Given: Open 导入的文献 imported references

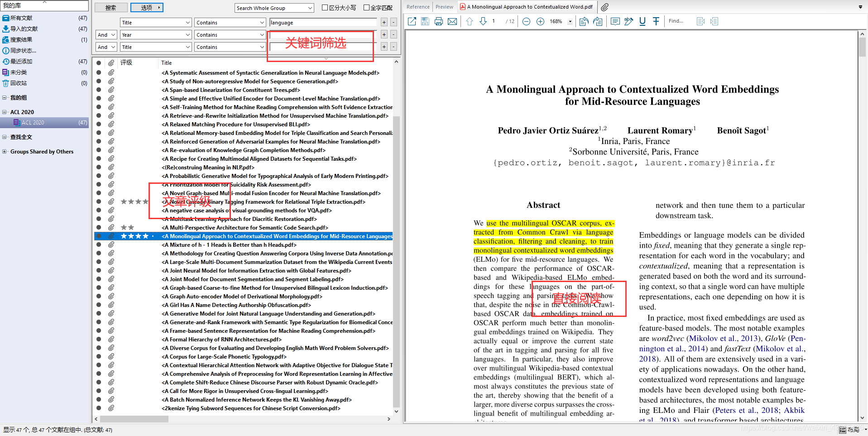Looking at the screenshot, I should (24, 29).
